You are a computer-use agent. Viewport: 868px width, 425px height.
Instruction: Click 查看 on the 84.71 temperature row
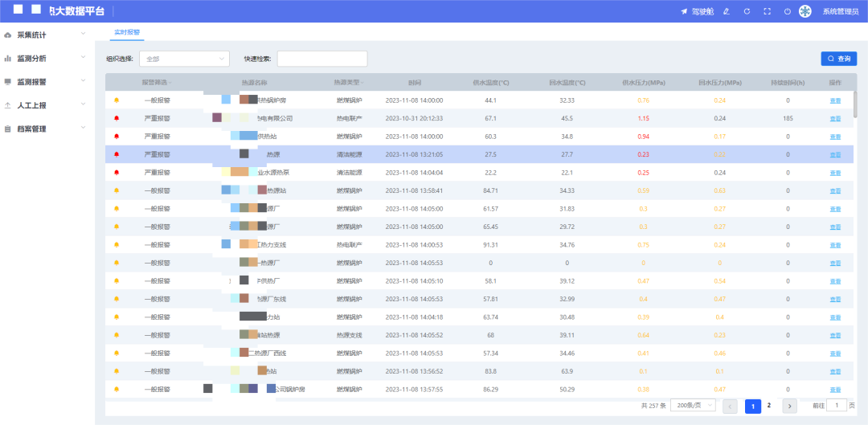pyautogui.click(x=835, y=191)
